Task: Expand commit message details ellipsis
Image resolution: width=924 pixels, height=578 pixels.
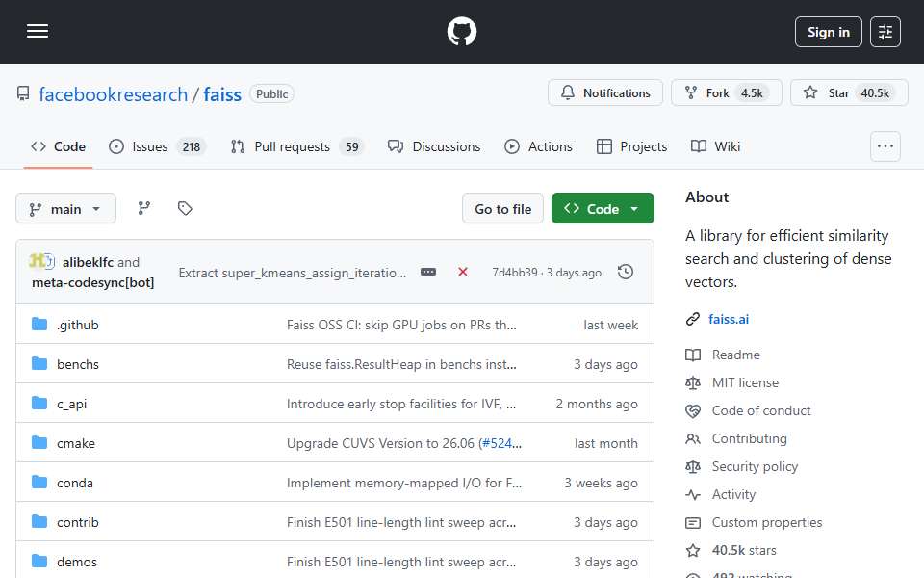Action: pos(428,272)
